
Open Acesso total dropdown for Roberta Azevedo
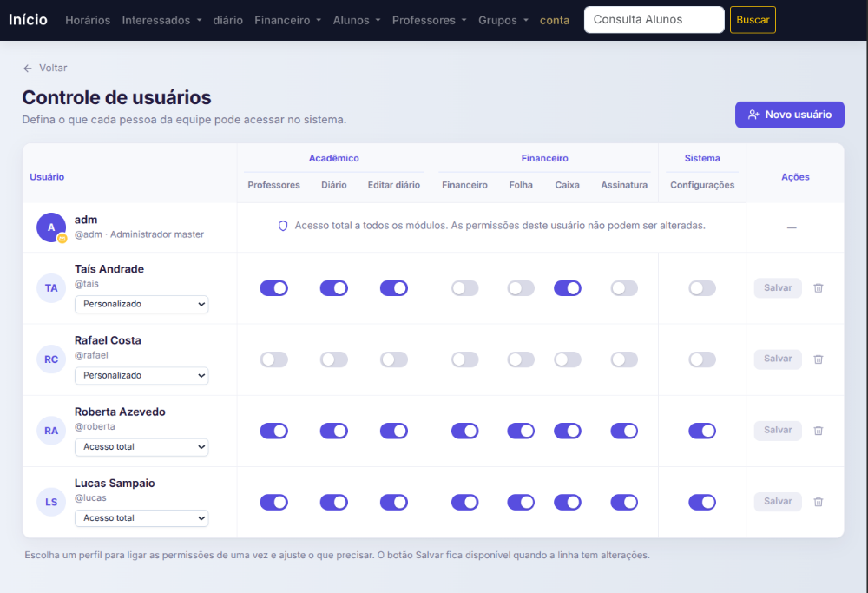point(141,447)
